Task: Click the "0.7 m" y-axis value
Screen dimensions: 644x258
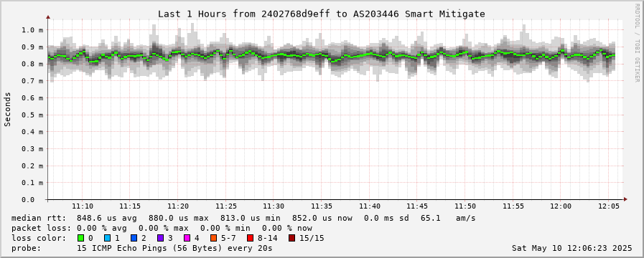Action: point(32,81)
